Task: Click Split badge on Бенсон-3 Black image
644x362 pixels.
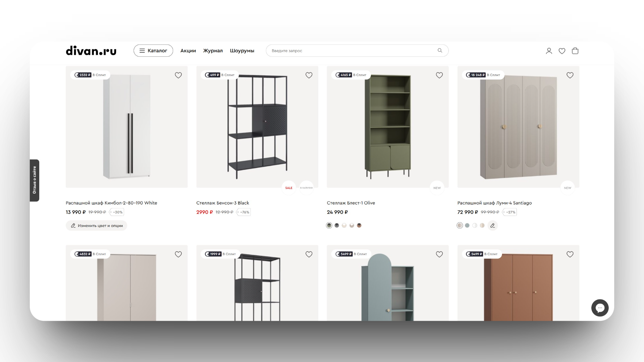Action: (x=220, y=75)
